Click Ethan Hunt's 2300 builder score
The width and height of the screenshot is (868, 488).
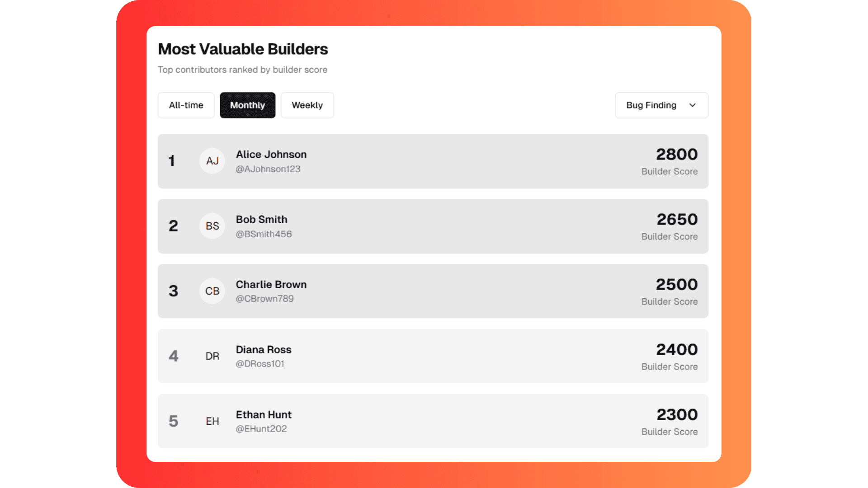click(x=677, y=415)
